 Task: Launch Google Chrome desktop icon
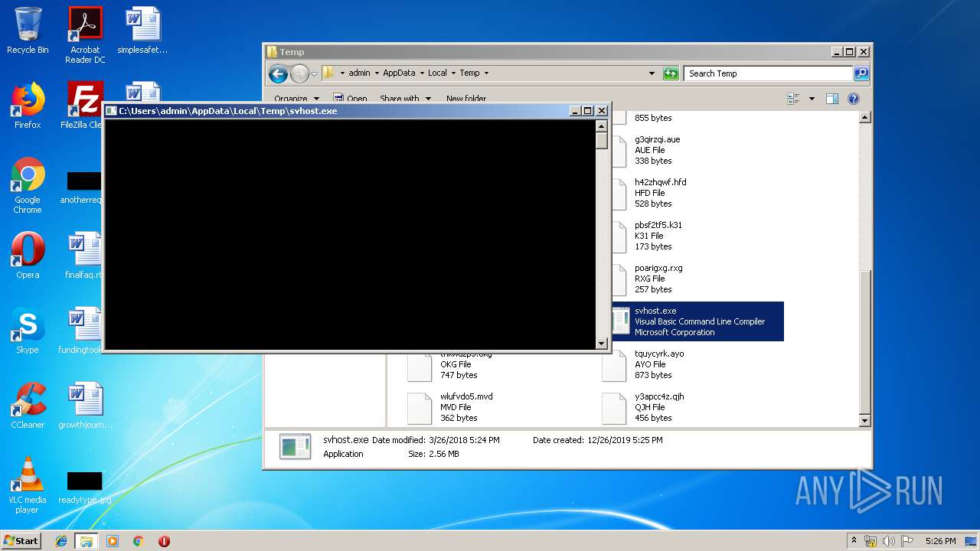click(28, 186)
